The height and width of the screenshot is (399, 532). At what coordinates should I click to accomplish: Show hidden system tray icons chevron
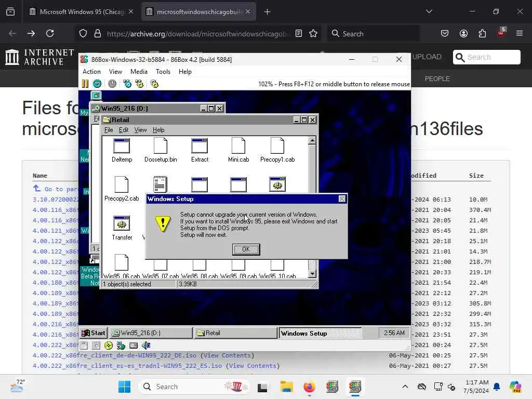click(x=405, y=387)
